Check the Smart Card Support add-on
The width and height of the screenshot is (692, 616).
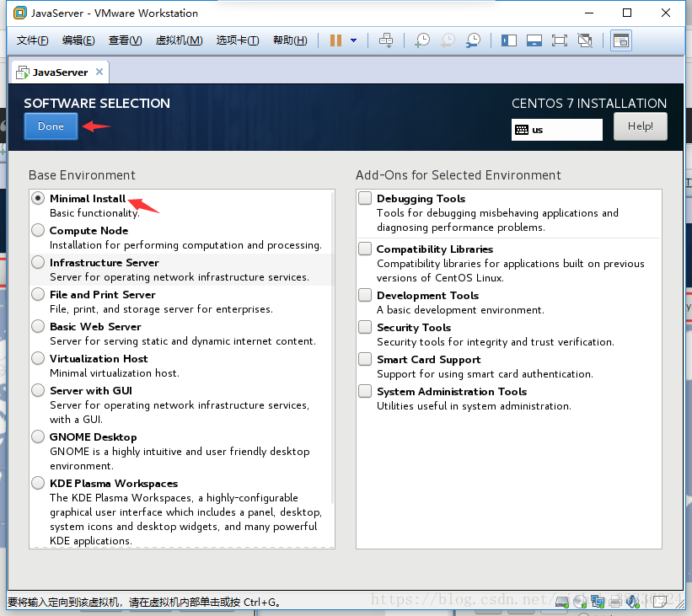tap(365, 359)
